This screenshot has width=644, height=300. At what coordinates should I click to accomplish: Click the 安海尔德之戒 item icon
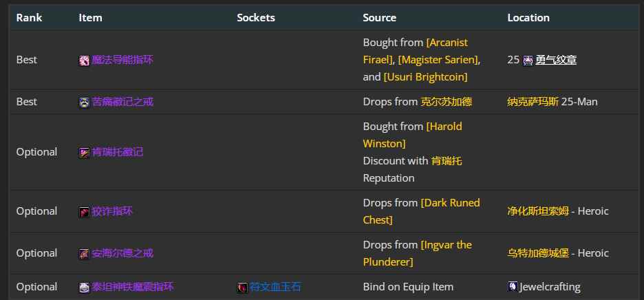coord(84,254)
